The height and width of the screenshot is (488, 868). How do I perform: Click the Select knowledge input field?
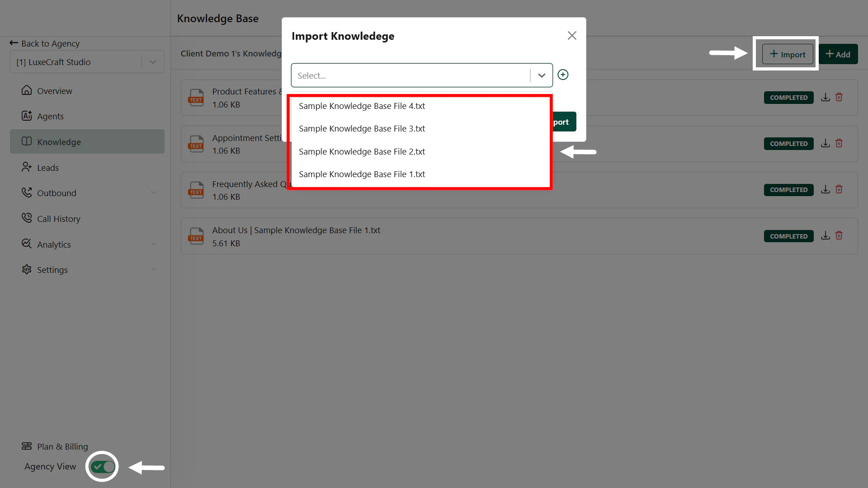(x=410, y=75)
